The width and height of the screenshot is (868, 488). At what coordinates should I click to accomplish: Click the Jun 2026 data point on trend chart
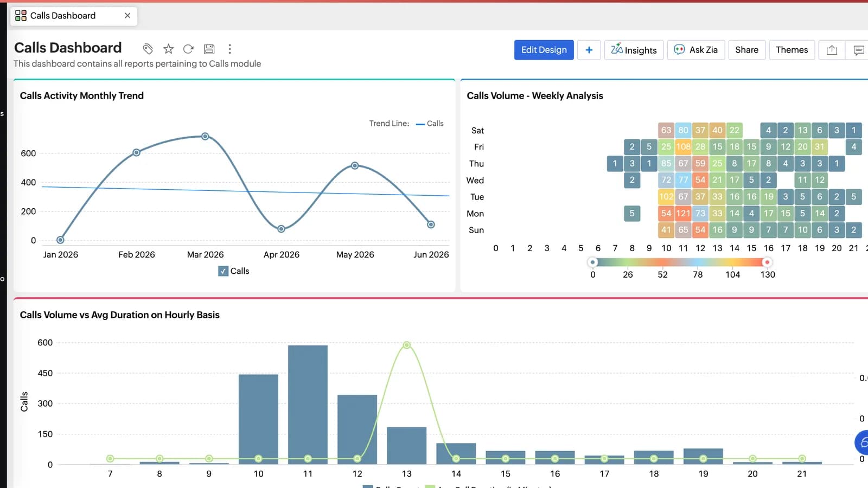(431, 224)
